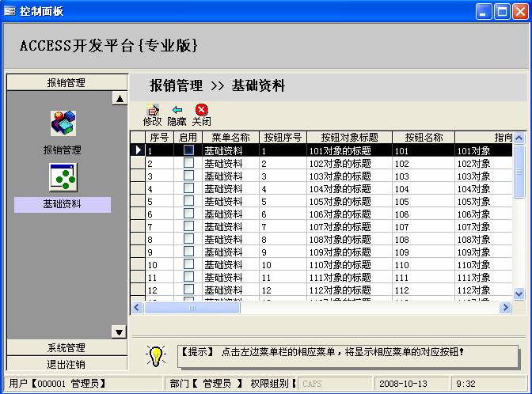Click the 按钮对象标题 column header
The image size is (532, 394).
[349, 138]
